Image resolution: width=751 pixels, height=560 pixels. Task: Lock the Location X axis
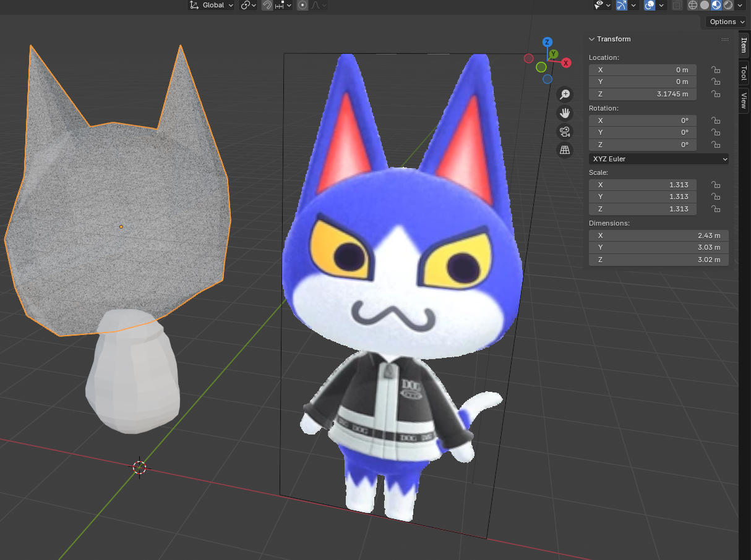tap(715, 70)
